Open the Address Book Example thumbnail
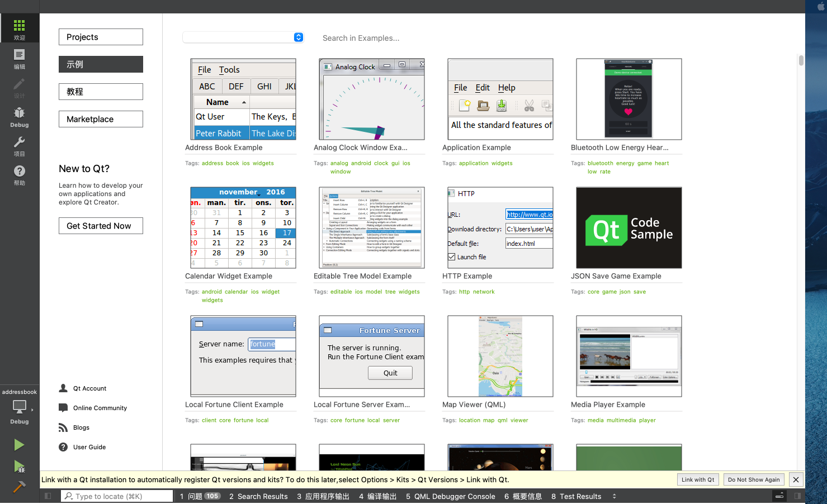 tap(243, 99)
